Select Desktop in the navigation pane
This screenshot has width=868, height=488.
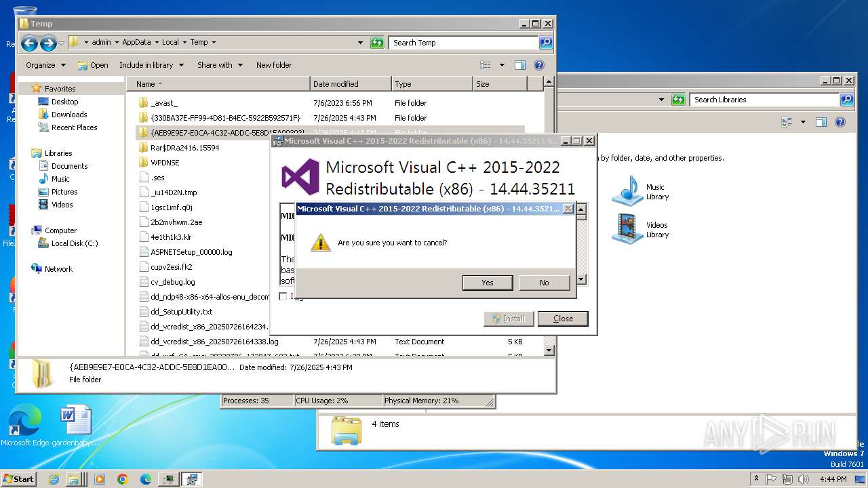[x=64, y=102]
